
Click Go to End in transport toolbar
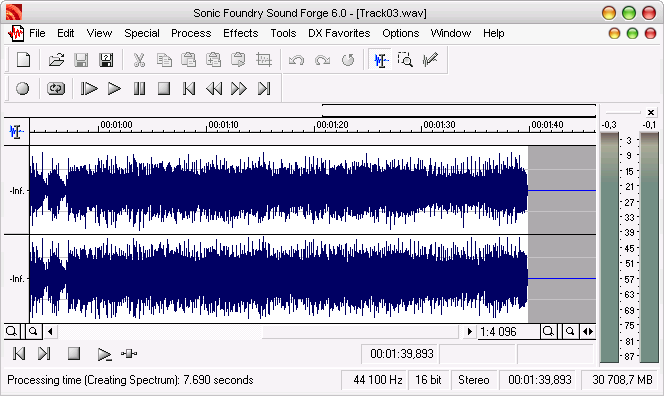[264, 89]
